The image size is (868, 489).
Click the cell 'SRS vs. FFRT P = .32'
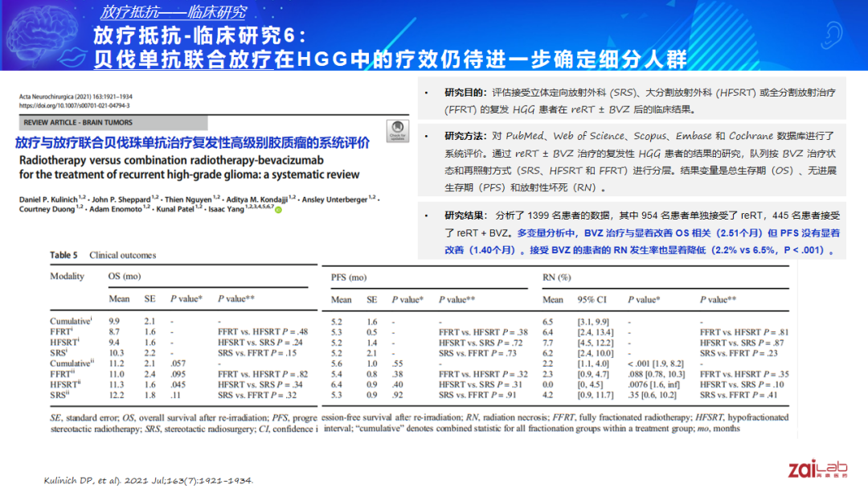[x=257, y=396]
